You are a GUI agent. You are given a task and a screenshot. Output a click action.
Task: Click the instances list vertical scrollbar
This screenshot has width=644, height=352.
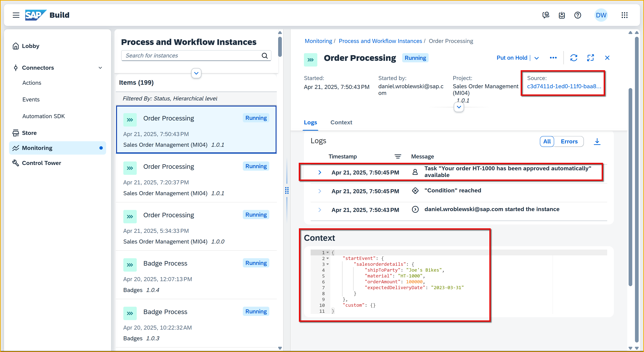point(280,47)
